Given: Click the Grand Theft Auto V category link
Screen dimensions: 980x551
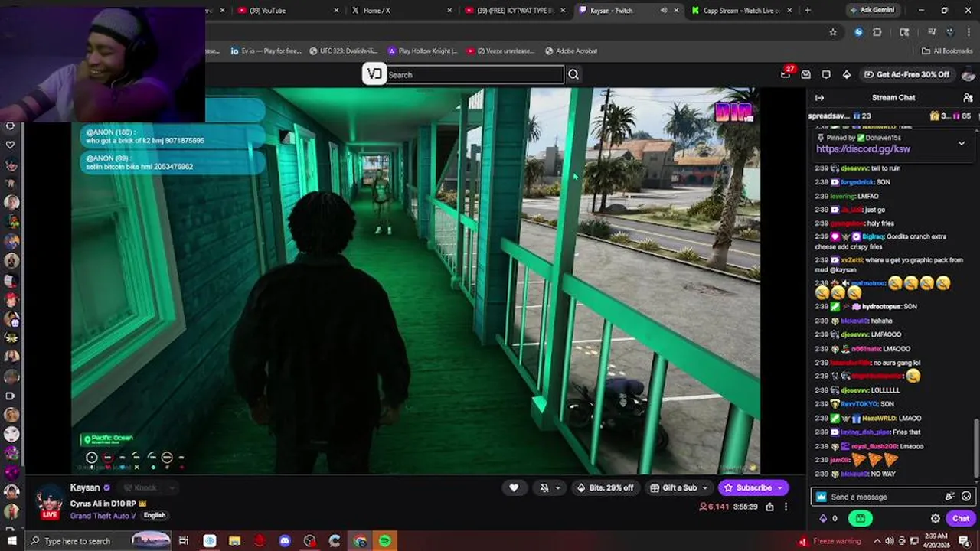Looking at the screenshot, I should 103,516.
